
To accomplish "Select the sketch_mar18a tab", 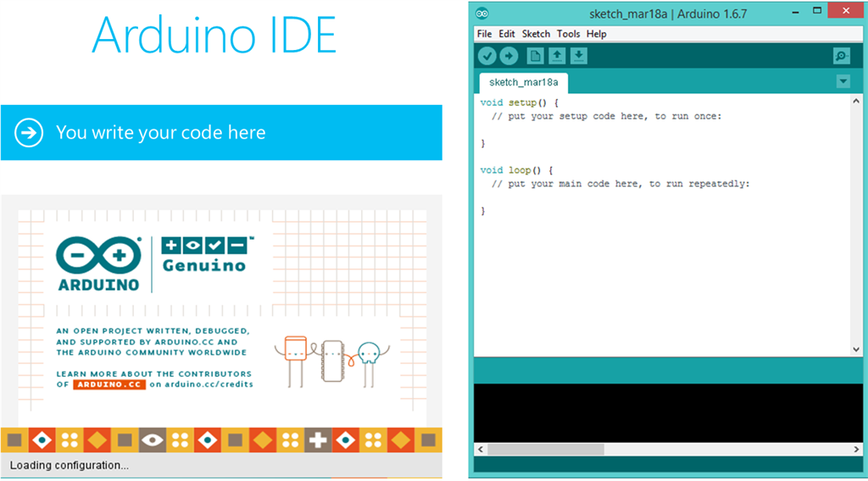I will click(x=523, y=82).
